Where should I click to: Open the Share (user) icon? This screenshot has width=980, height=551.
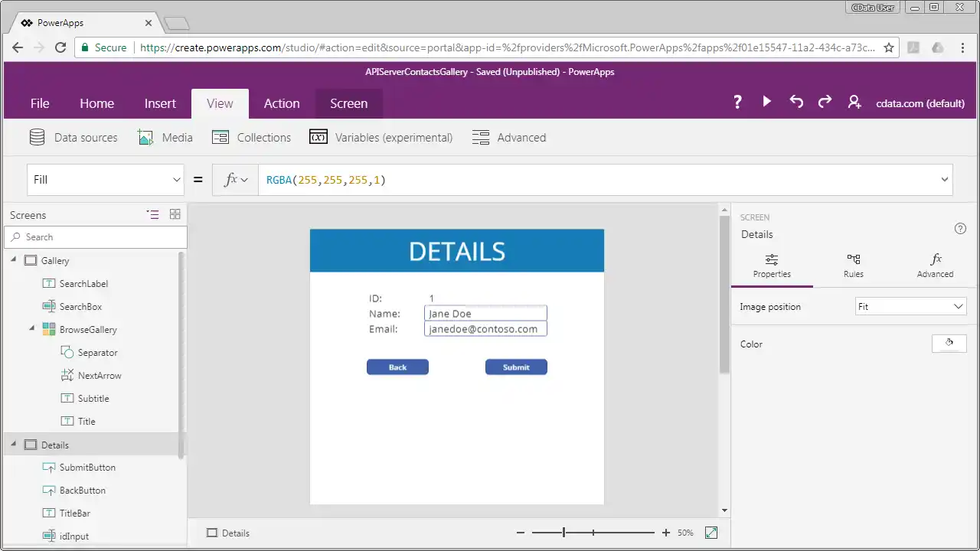[x=854, y=102]
